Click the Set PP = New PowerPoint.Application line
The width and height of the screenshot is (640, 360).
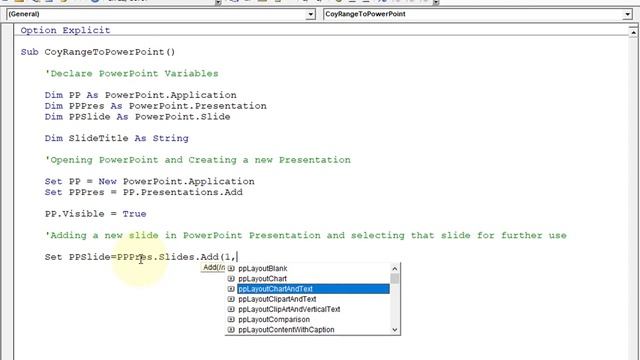click(x=149, y=181)
